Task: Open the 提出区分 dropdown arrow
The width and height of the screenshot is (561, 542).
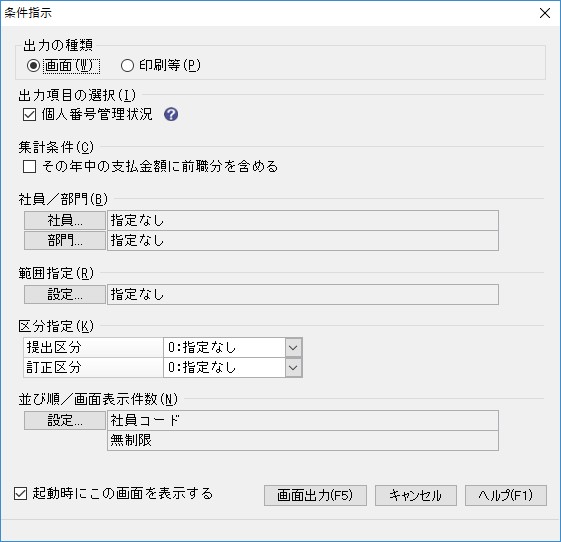Action: [293, 347]
